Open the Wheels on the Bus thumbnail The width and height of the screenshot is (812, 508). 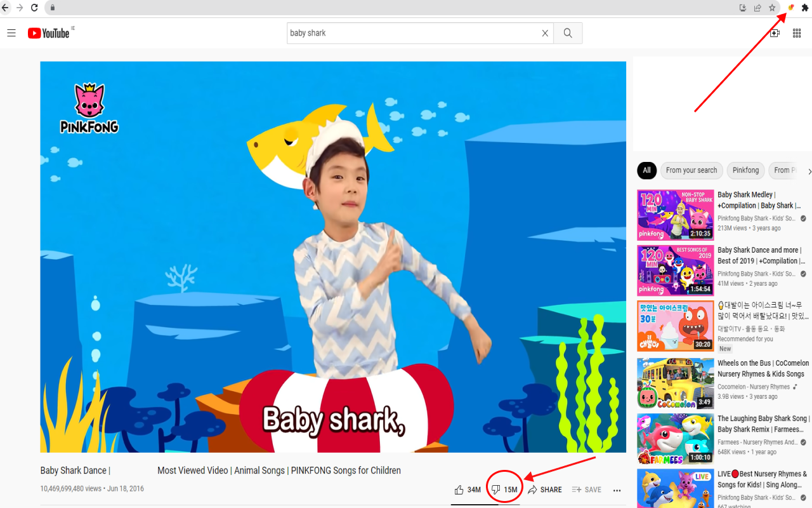676,383
